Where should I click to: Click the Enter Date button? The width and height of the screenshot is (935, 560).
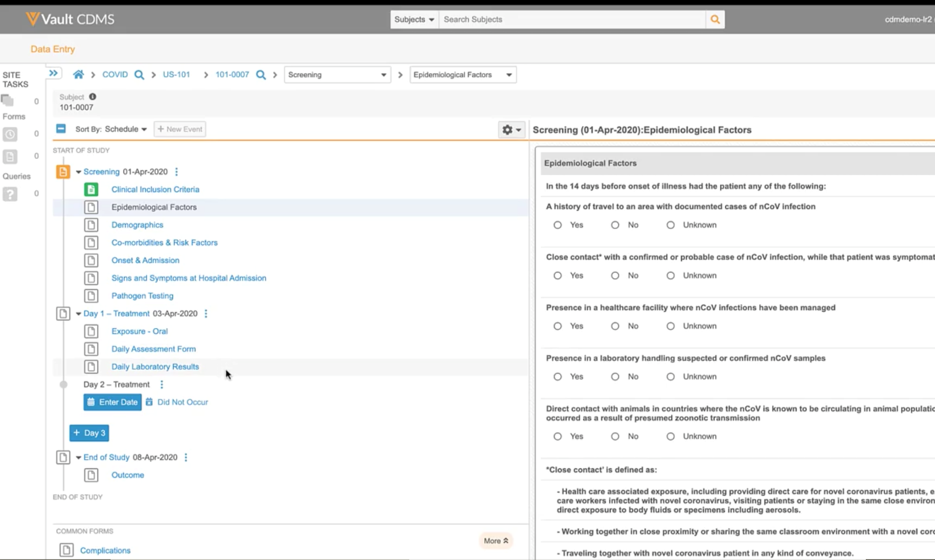tap(112, 402)
